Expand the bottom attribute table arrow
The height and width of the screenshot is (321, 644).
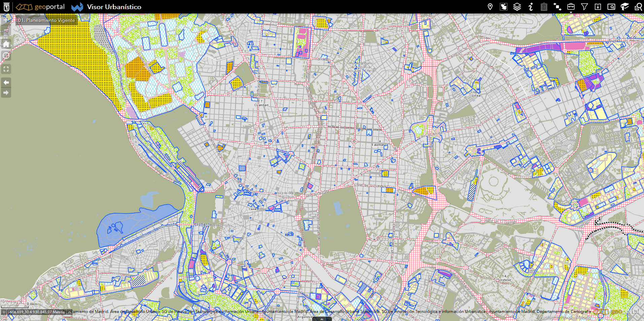[x=322, y=319]
